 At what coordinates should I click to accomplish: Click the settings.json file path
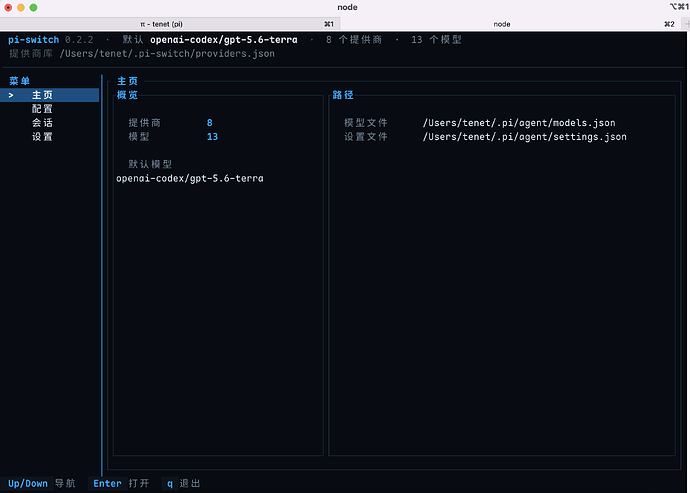click(x=525, y=137)
